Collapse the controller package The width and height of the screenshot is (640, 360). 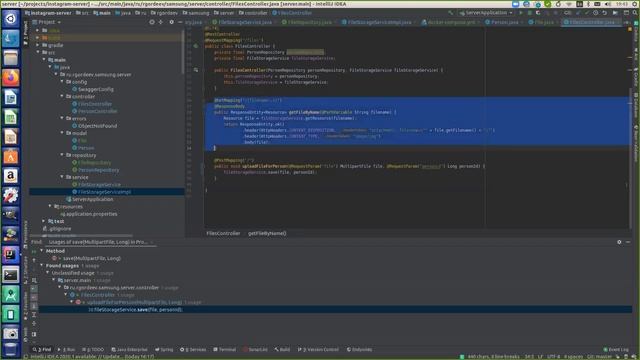(62, 96)
